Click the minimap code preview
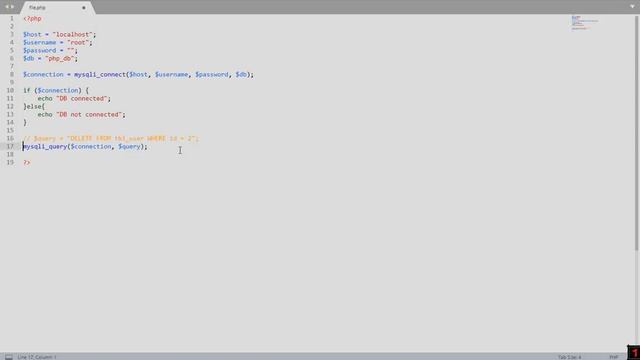The height and width of the screenshot is (360, 640). click(x=584, y=22)
